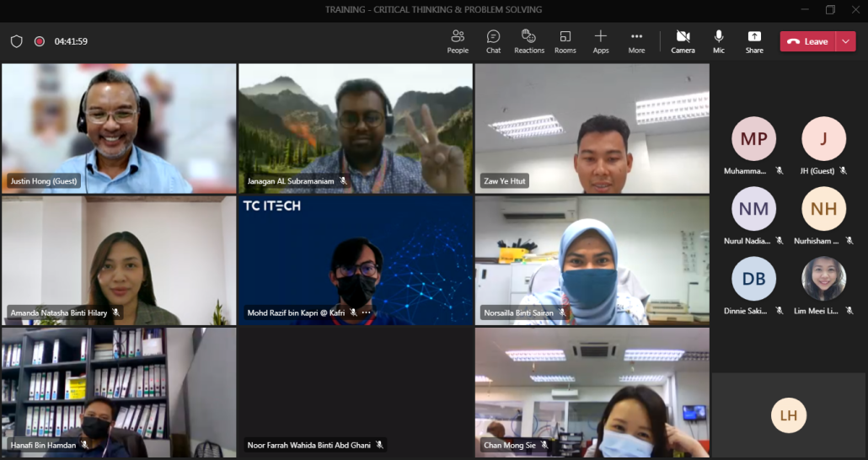Screen dimensions: 868x460
Task: Mute the Mic
Action: [719, 41]
